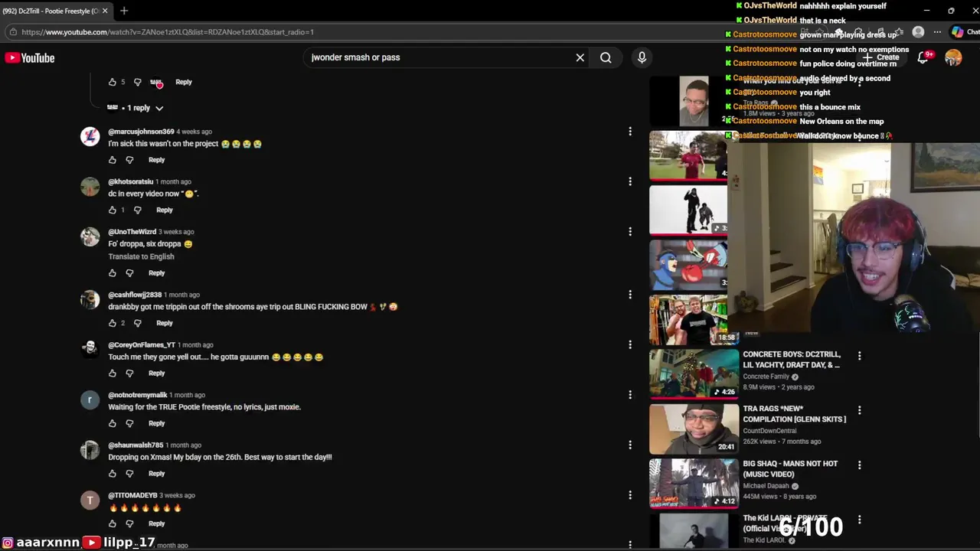Like @cashflowjj2838's comment
980x551 pixels.
[113, 323]
